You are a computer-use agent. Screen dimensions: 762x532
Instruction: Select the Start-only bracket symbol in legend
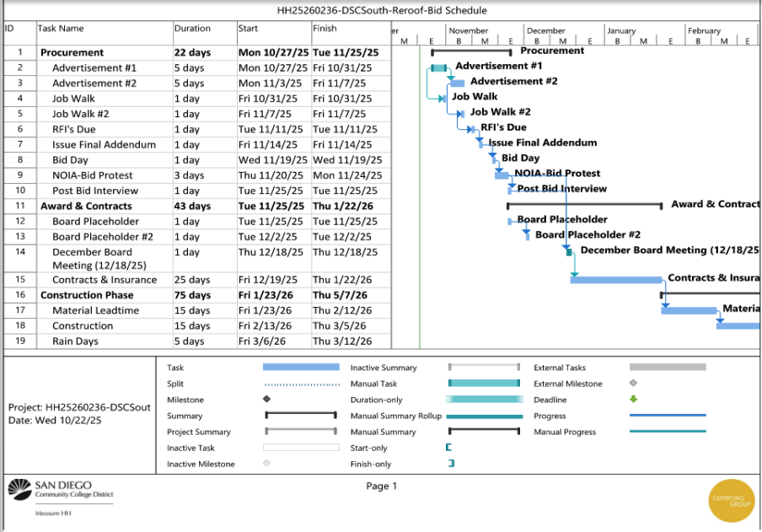tap(448, 448)
